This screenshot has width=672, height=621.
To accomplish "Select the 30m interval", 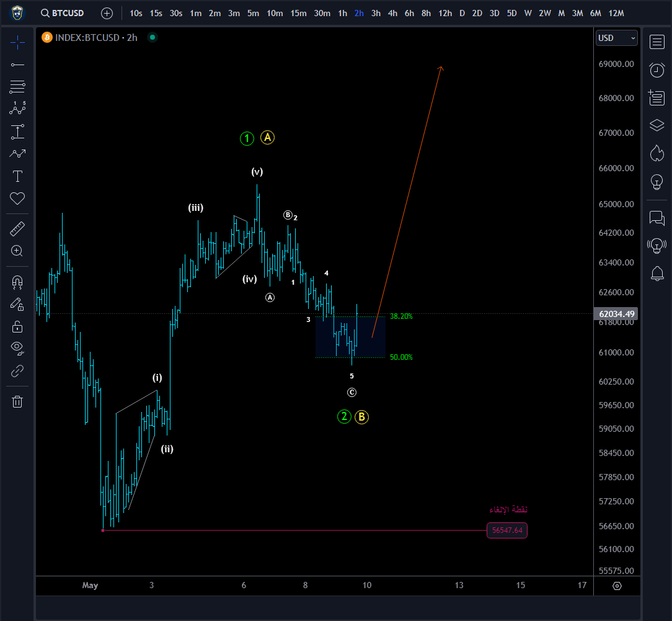I will pos(322,13).
